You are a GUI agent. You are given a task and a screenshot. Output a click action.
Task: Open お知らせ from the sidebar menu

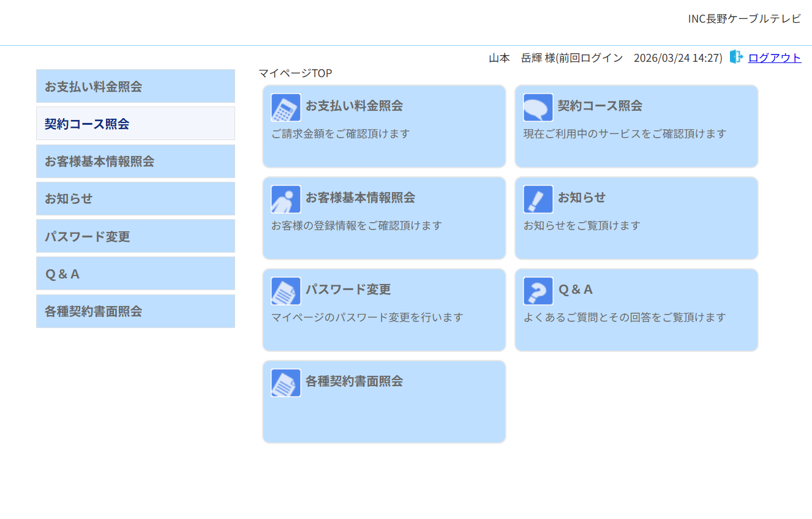(x=135, y=199)
